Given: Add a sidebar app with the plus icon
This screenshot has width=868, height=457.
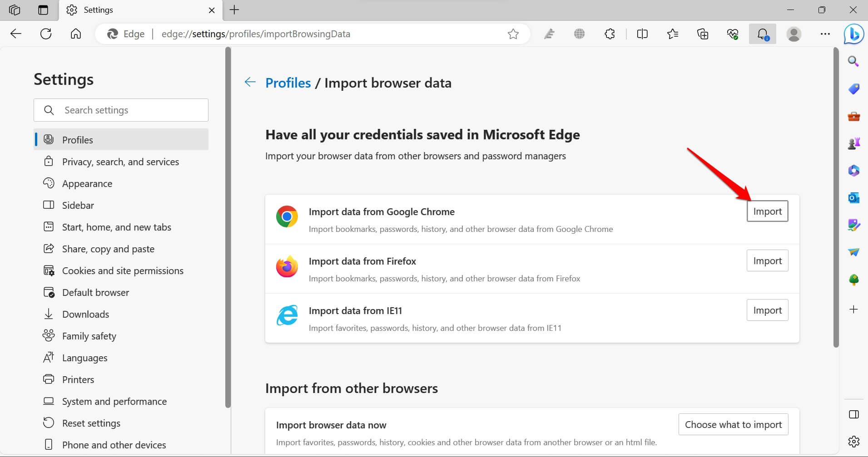Looking at the screenshot, I should [853, 310].
